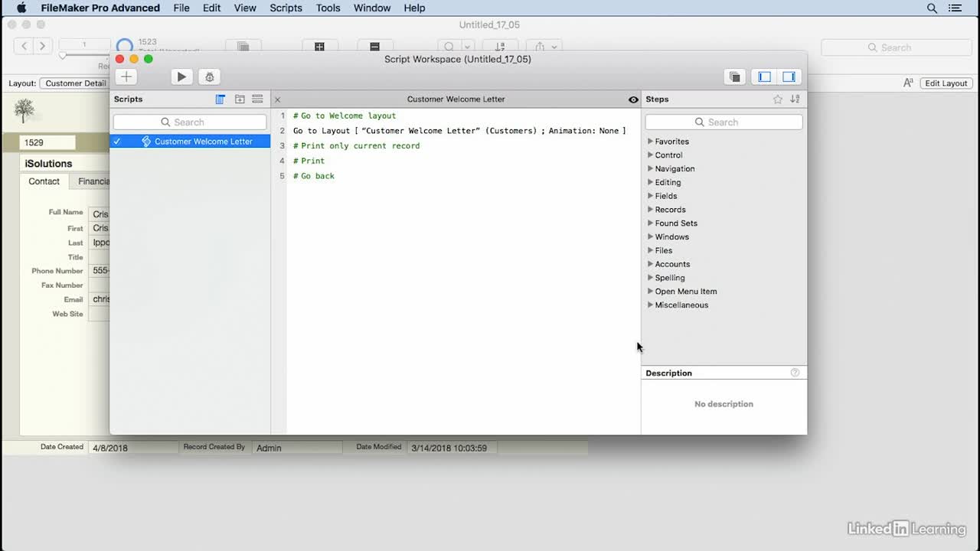The image size is (980, 551).
Task: Click the Date Modified field value
Action: pyautogui.click(x=452, y=448)
